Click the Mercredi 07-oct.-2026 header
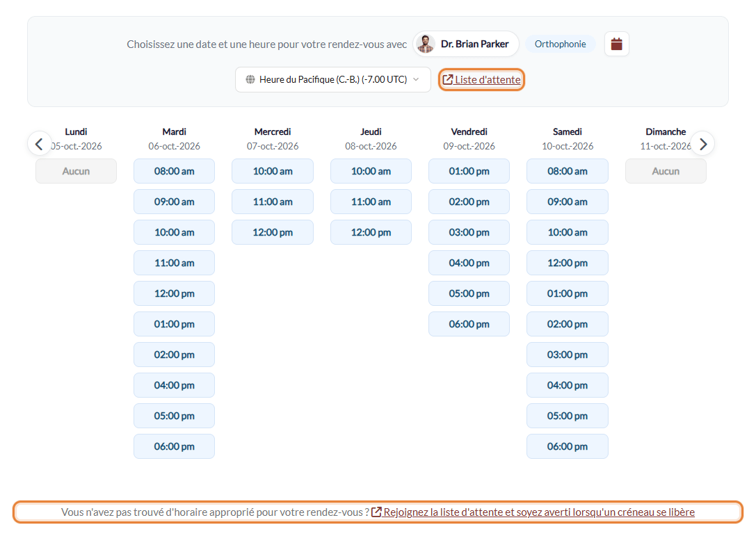Image resolution: width=756 pixels, height=536 pixels. point(273,139)
